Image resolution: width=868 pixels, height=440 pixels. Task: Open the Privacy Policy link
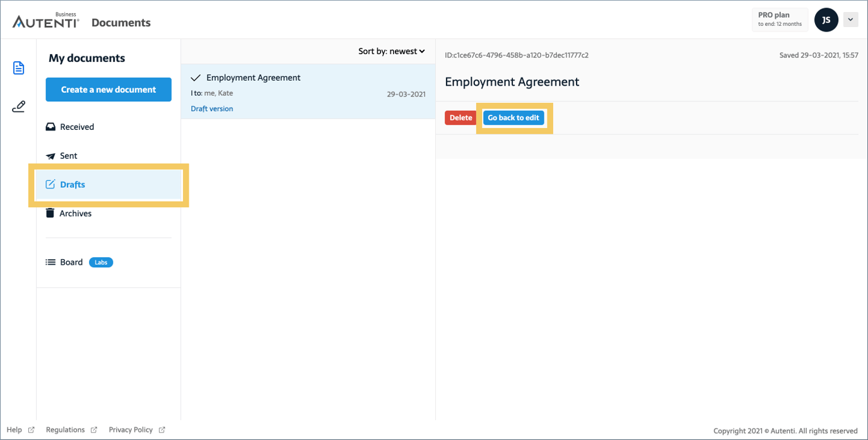tap(131, 430)
